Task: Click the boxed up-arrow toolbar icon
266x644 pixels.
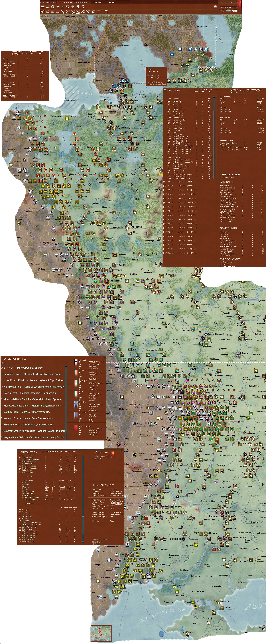Action: 106,12
